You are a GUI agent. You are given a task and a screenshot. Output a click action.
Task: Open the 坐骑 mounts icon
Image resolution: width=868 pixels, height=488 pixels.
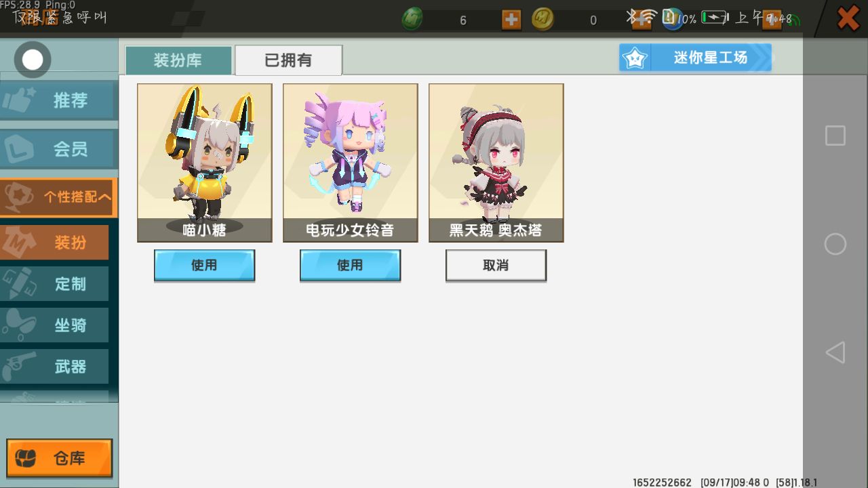(x=19, y=325)
